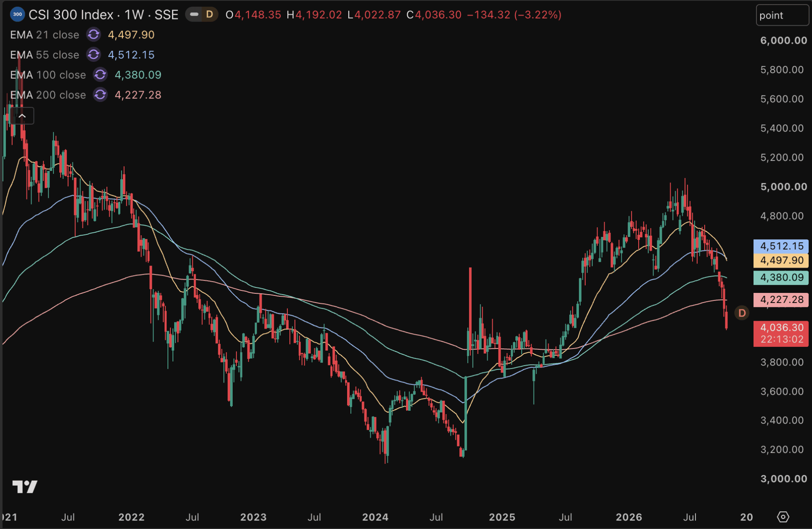812x529 pixels.
Task: Click the red 4,036.30 current price label
Action: pyautogui.click(x=781, y=333)
